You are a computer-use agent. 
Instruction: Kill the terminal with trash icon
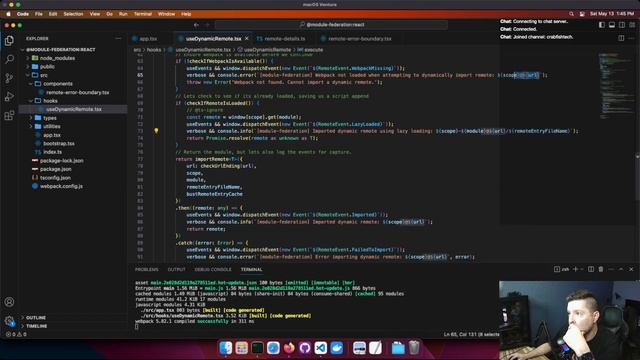click(x=601, y=269)
